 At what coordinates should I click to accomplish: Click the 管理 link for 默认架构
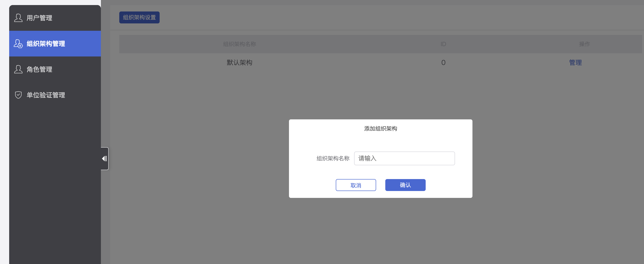575,63
